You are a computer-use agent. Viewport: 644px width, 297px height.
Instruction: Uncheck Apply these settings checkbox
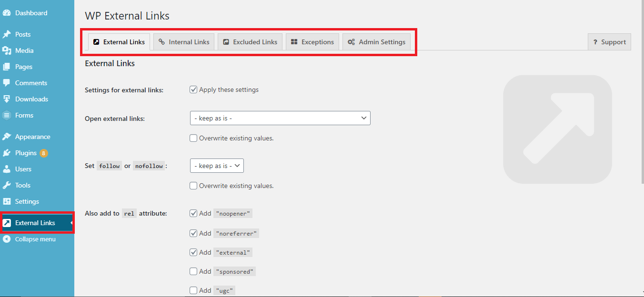tap(193, 89)
